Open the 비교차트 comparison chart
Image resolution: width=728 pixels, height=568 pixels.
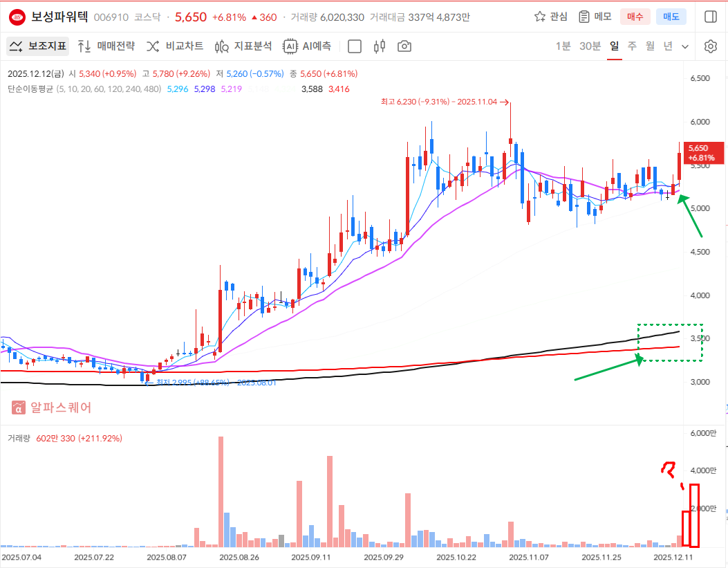click(174, 46)
